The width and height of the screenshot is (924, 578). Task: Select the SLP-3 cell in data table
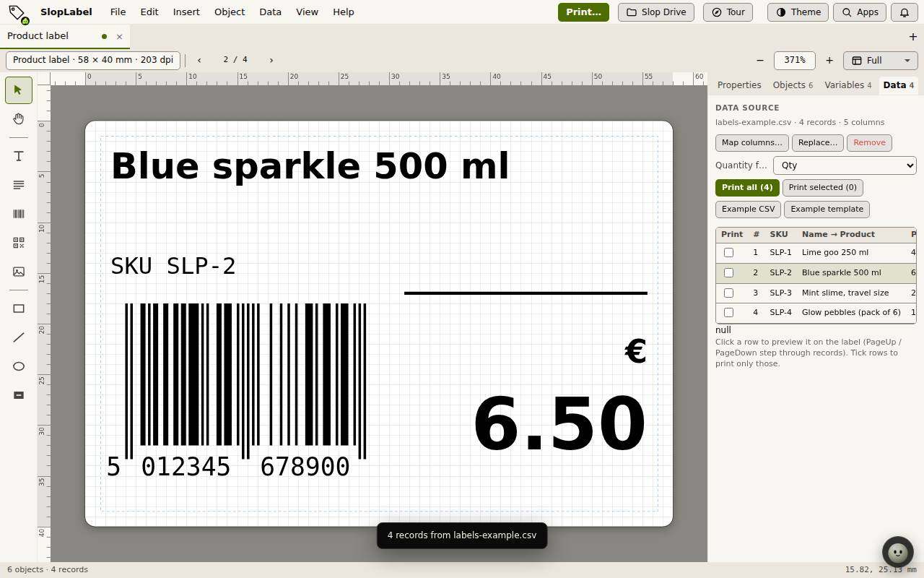tap(781, 293)
